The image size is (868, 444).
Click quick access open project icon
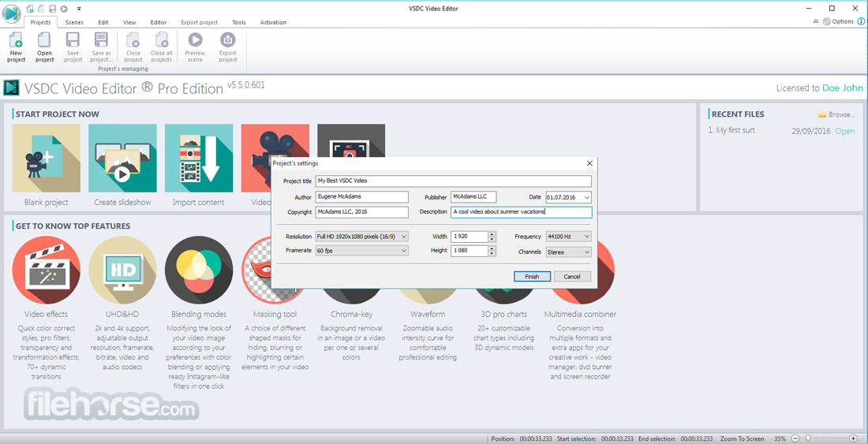(41, 9)
